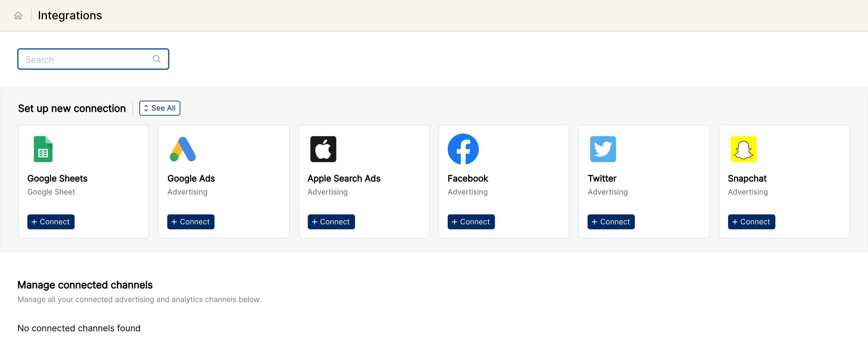
Task: Click the Google Sheet category label
Action: click(51, 192)
